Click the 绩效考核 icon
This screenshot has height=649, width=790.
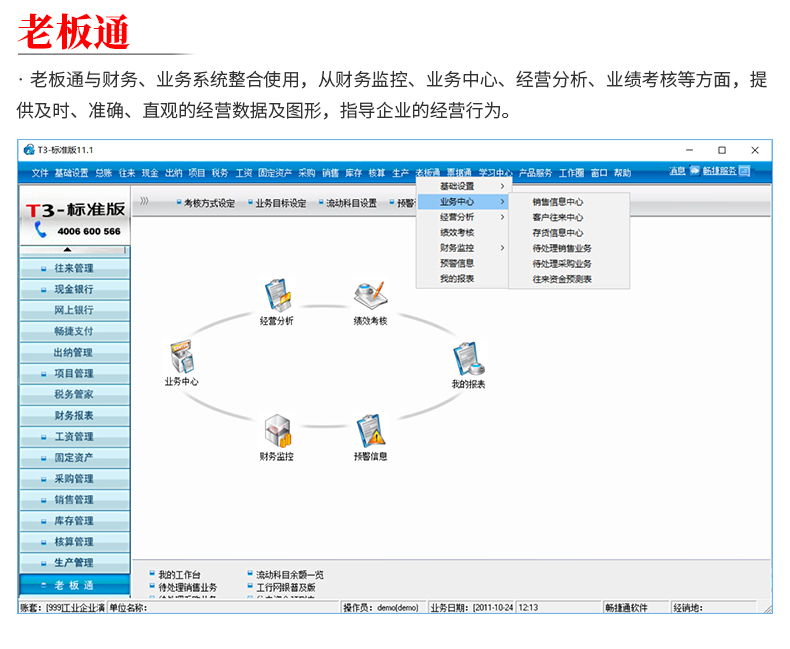[x=369, y=295]
